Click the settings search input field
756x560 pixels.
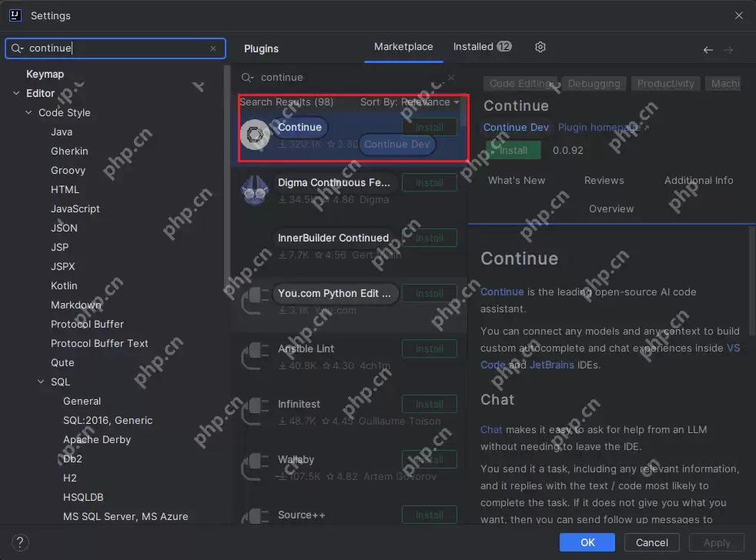tap(115, 48)
